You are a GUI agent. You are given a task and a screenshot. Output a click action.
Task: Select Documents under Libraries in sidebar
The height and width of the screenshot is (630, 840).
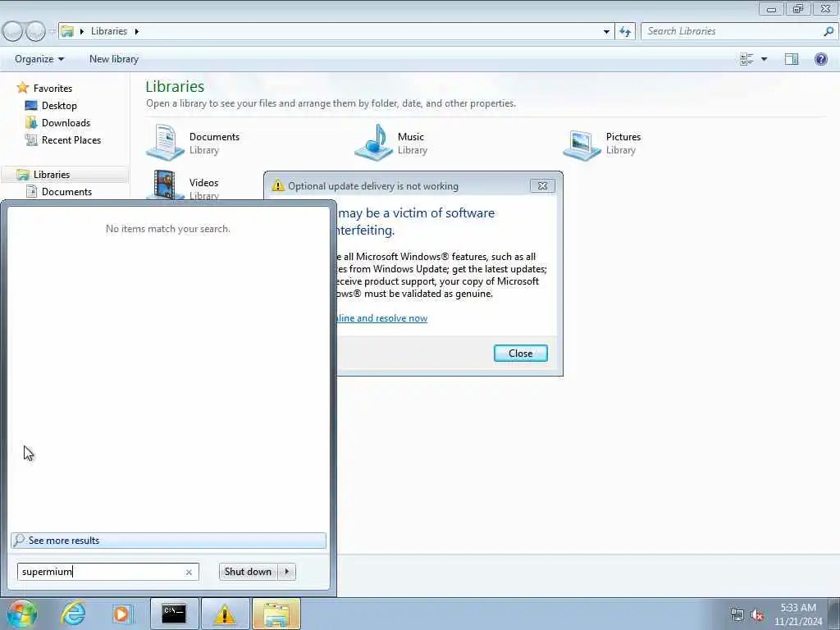(x=66, y=192)
